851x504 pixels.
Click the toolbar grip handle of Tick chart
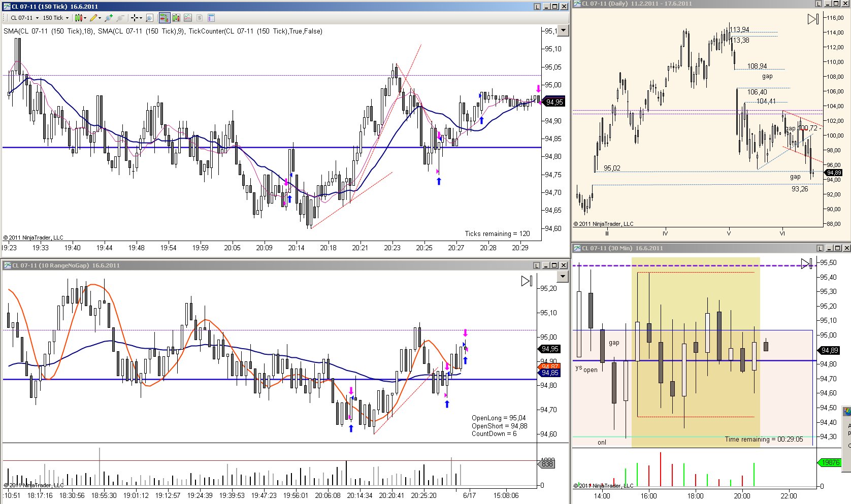[5, 18]
